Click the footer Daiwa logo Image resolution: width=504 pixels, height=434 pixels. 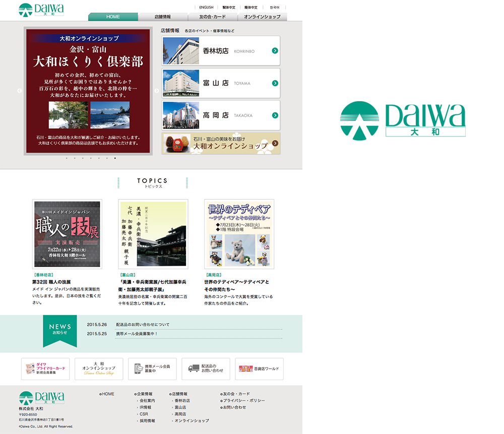point(41,398)
